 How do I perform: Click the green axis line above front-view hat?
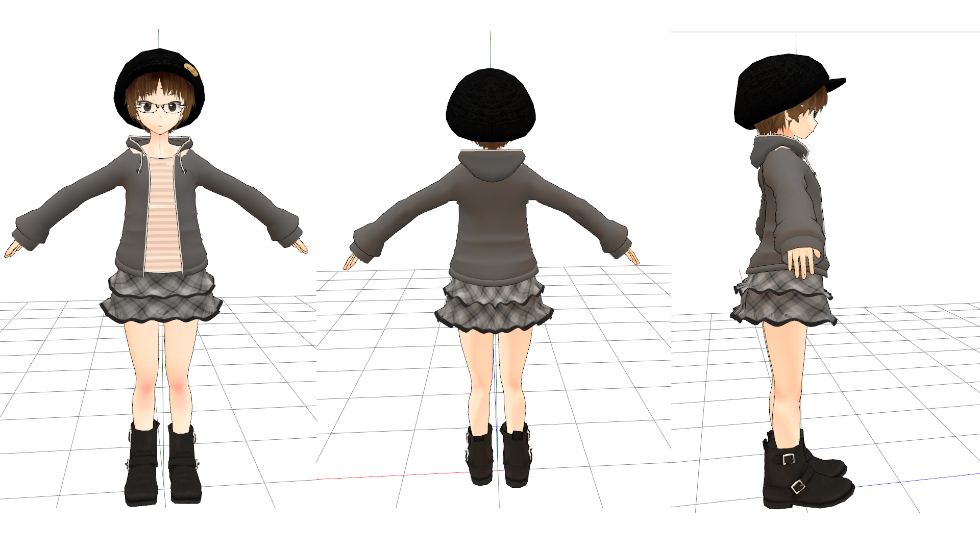point(159,38)
